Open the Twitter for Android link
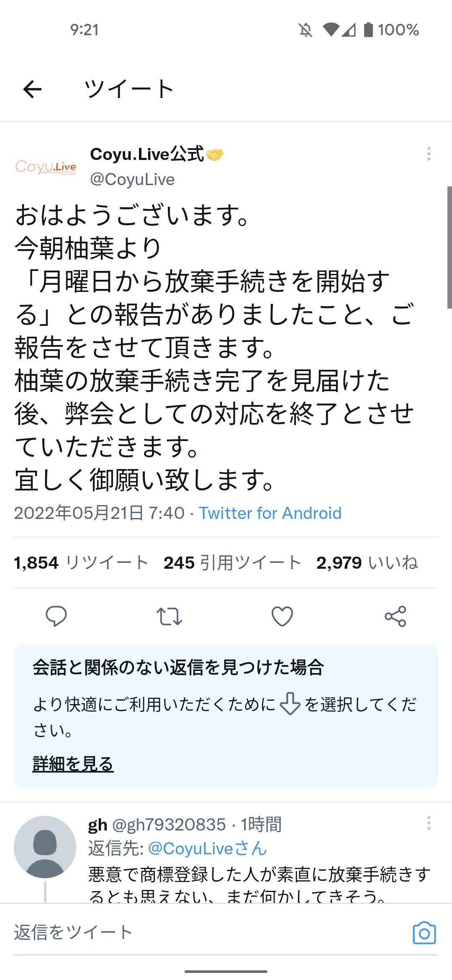The height and width of the screenshot is (980, 452). point(270,513)
